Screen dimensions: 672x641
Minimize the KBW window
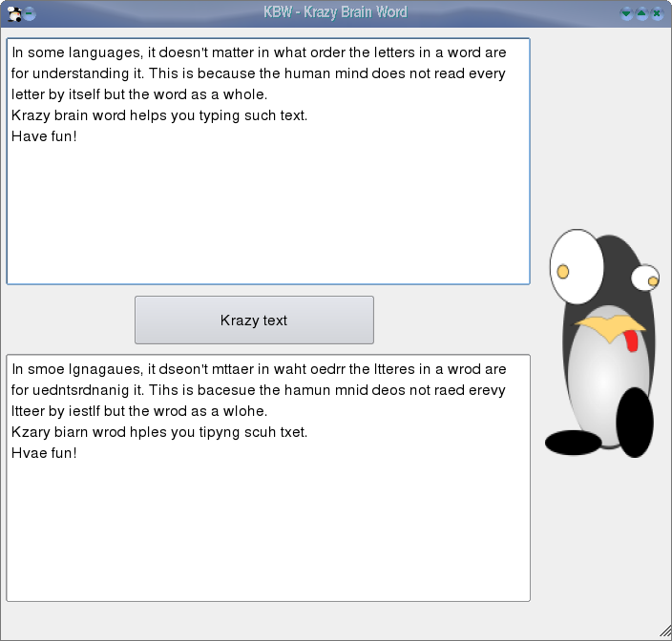click(x=626, y=13)
